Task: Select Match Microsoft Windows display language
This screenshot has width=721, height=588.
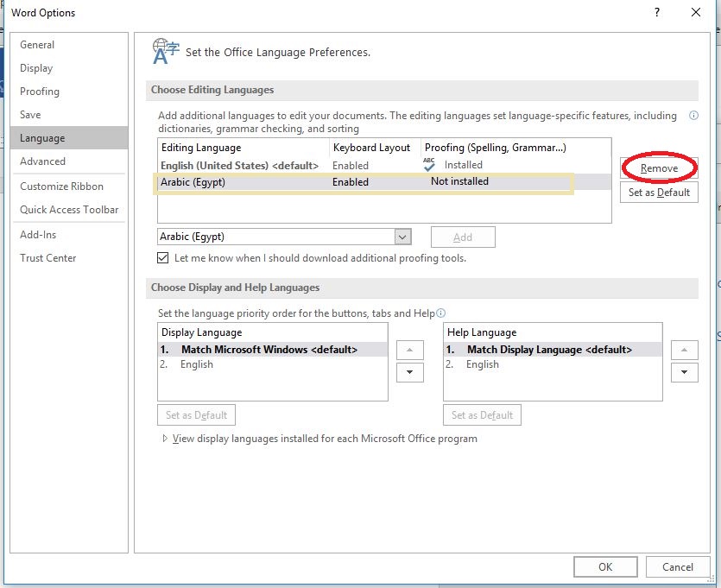Action: [x=273, y=350]
